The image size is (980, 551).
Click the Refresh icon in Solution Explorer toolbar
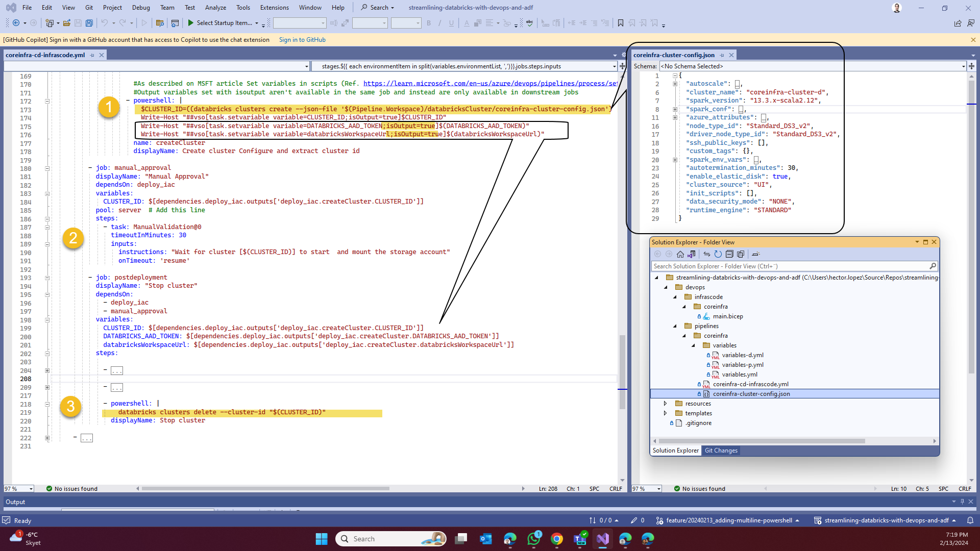click(x=718, y=254)
